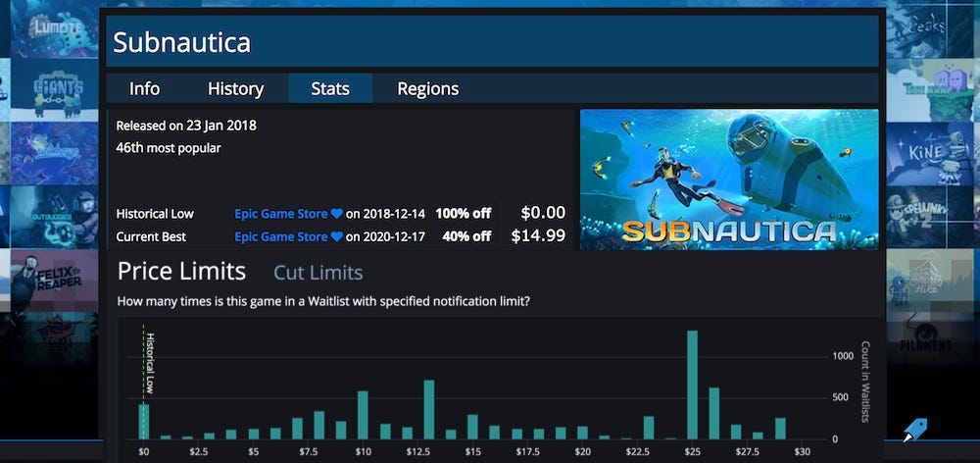Switch to Cut Limits view

[318, 273]
